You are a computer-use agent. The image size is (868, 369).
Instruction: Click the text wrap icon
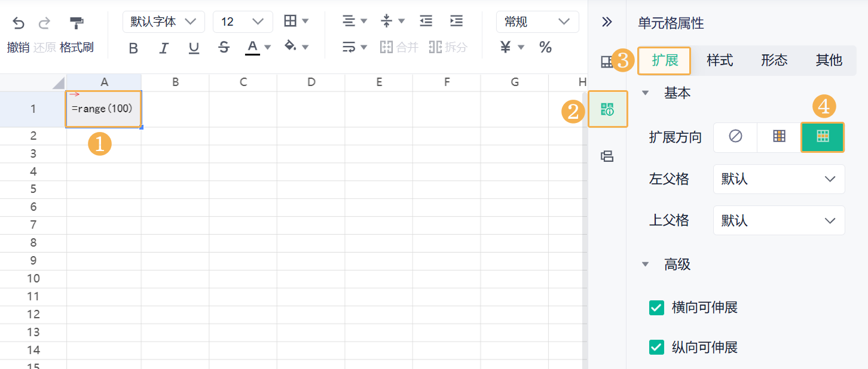point(349,47)
